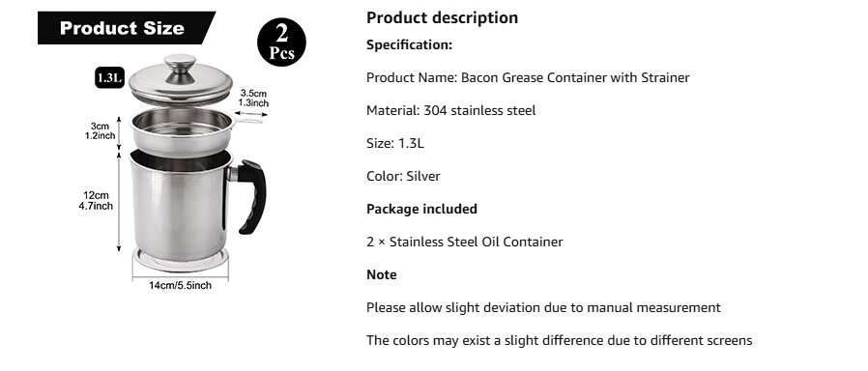Click the Product Size black banner
This screenshot has width=868, height=371.
(127, 28)
